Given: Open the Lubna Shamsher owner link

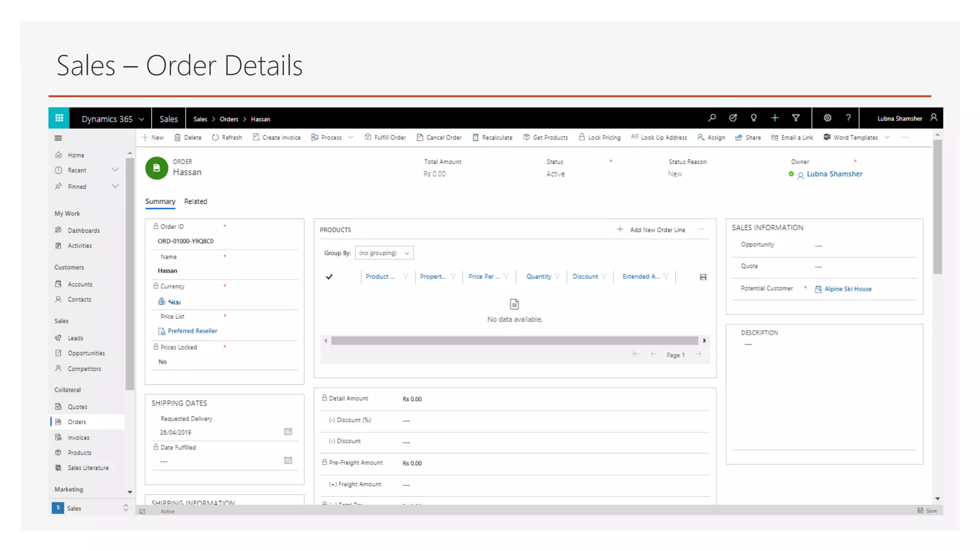Looking at the screenshot, I should point(835,174).
